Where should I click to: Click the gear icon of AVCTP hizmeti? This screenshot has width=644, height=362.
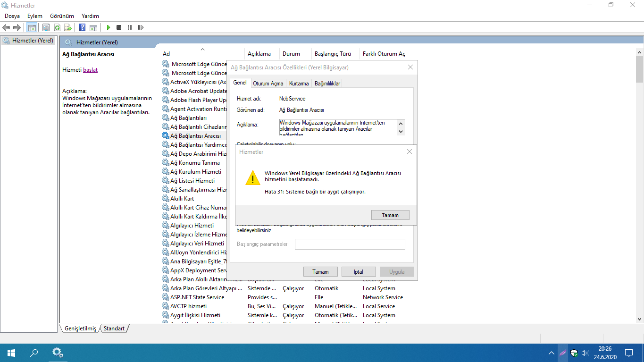166,306
